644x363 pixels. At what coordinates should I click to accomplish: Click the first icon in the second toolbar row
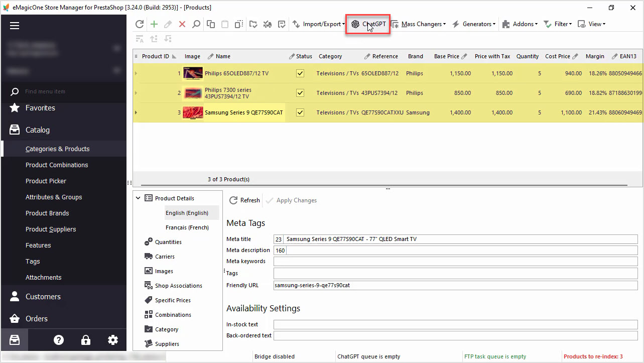[140, 39]
